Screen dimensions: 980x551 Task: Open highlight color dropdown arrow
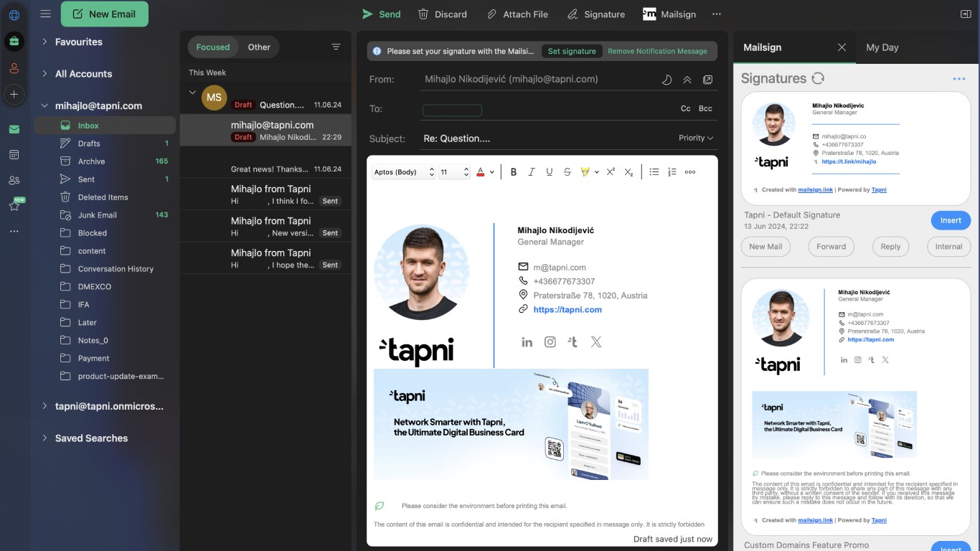click(x=595, y=172)
